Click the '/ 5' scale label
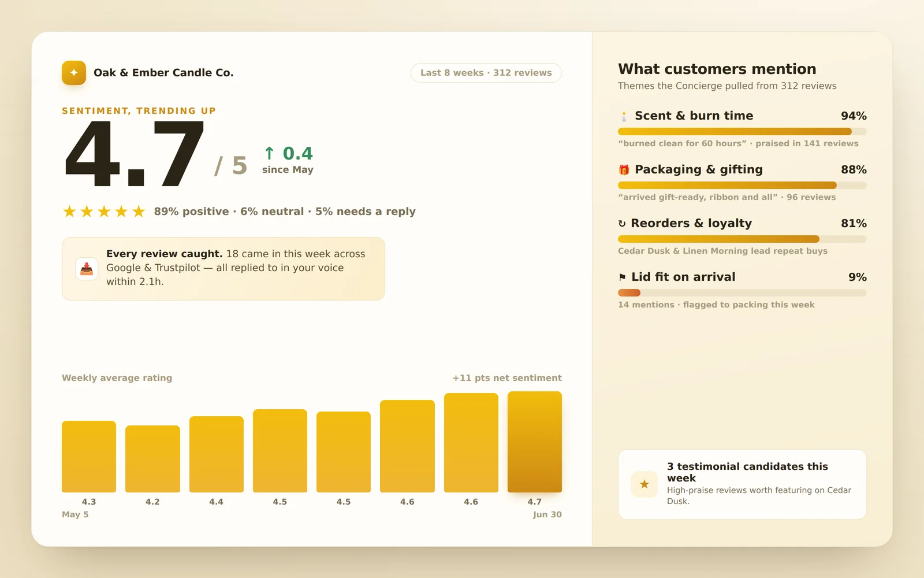Screen dimensions: 924x578 point(231,166)
